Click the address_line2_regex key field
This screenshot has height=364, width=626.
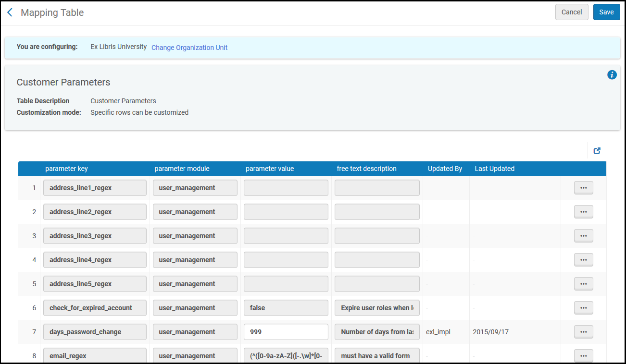(95, 212)
